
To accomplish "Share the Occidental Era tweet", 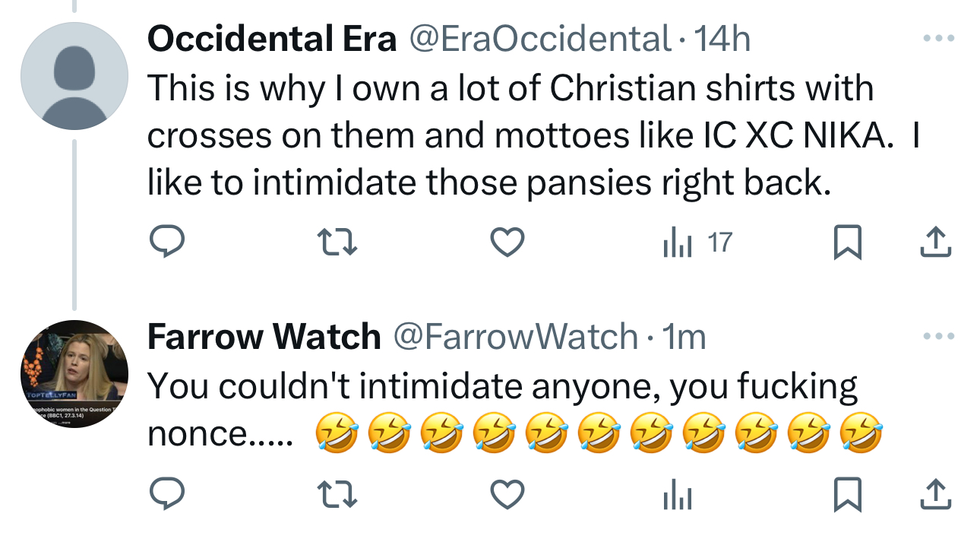I will pyautogui.click(x=935, y=243).
